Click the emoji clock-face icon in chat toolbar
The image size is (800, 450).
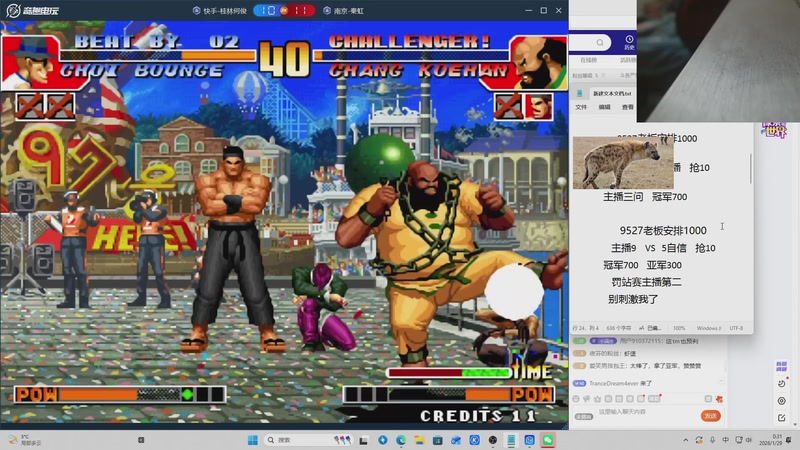pos(576,398)
